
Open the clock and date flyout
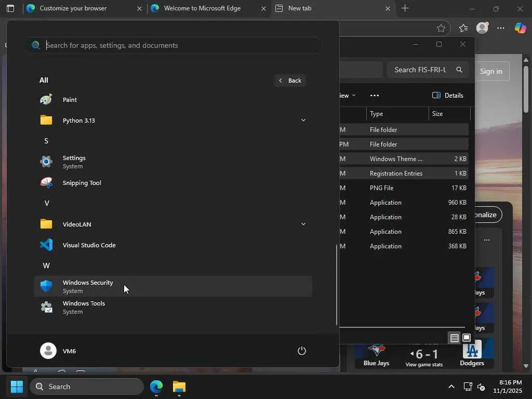[507, 387]
